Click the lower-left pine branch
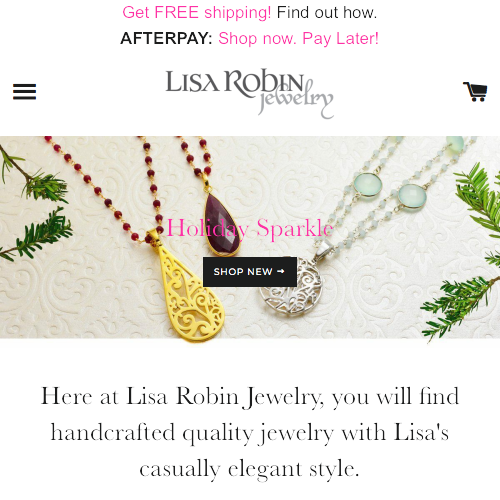This screenshot has width=500, height=500. point(37,235)
